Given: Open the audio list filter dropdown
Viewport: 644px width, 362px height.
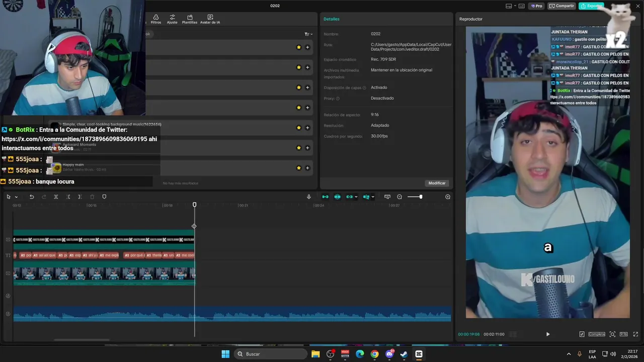Looking at the screenshot, I should click(x=308, y=34).
